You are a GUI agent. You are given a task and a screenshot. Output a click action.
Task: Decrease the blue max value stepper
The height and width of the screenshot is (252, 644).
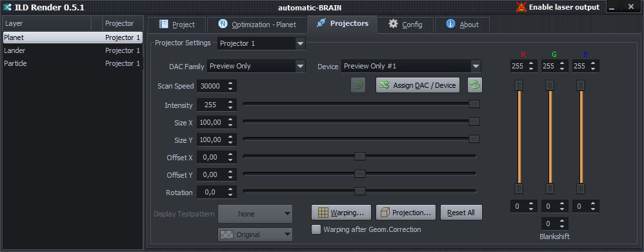coord(593,69)
